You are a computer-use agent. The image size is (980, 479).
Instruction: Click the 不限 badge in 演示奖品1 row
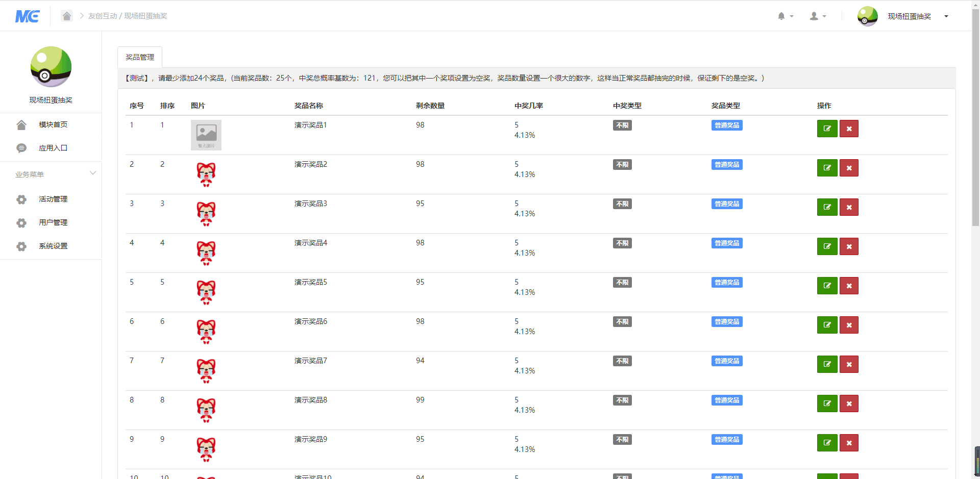point(622,125)
